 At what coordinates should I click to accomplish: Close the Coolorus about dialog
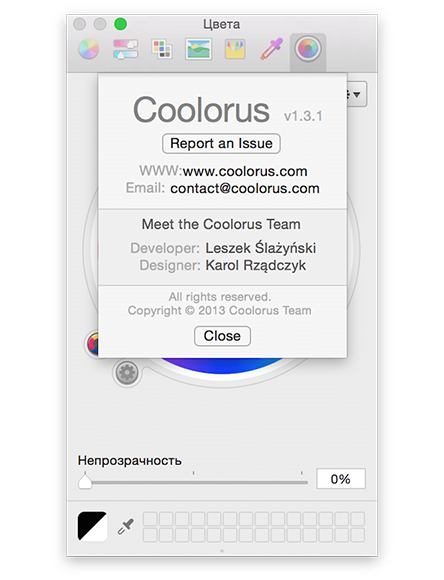(x=222, y=336)
